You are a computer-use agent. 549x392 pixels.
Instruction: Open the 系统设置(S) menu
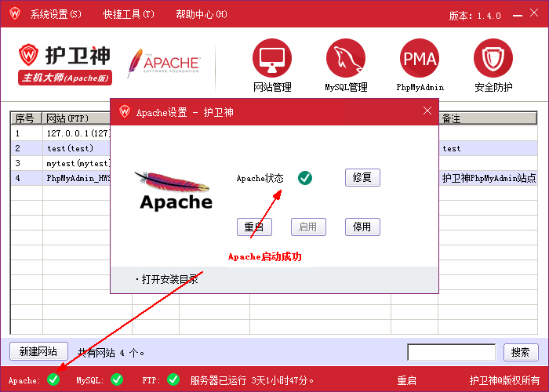[x=55, y=15]
